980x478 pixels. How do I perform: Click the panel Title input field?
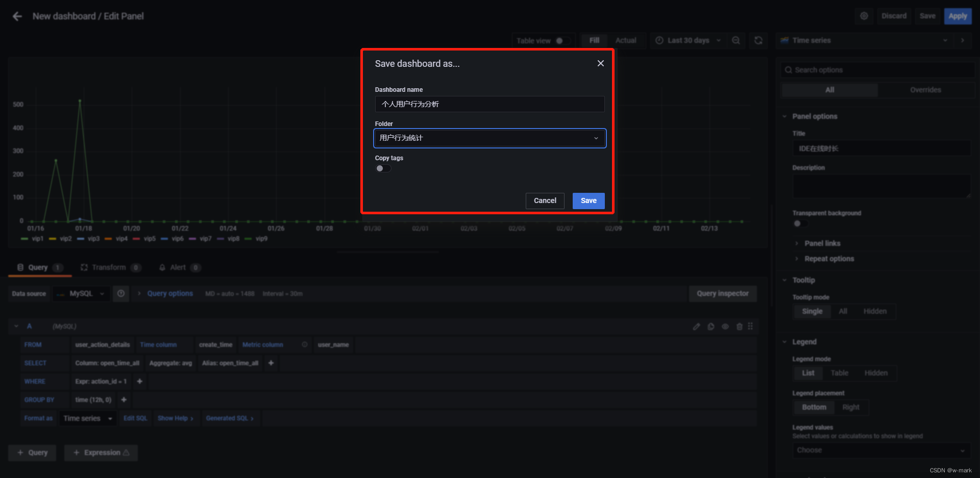click(x=881, y=148)
